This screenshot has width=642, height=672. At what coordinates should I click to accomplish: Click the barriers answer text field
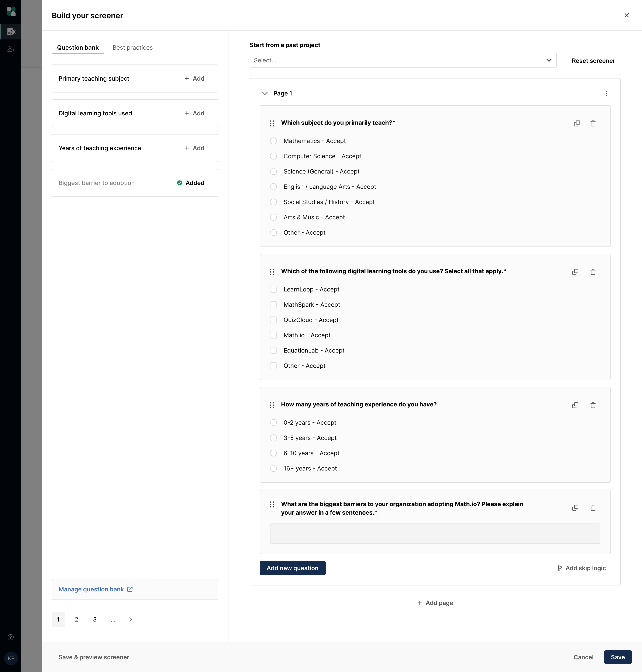(435, 533)
